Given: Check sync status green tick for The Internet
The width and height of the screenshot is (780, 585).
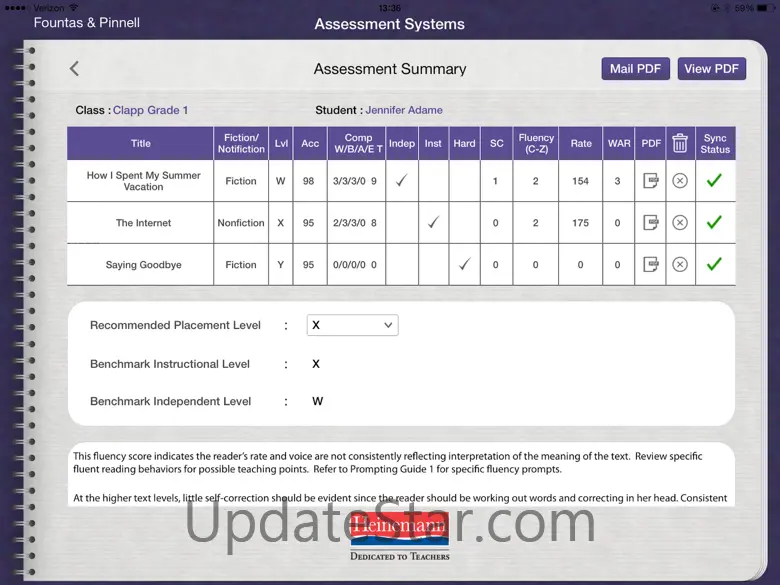Looking at the screenshot, I should 714,222.
